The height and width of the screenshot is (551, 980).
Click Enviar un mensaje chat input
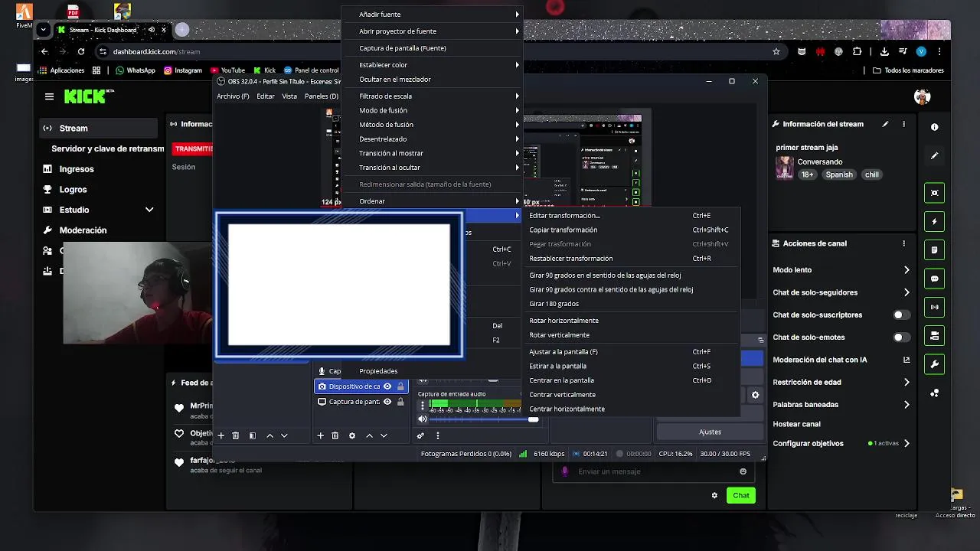click(x=654, y=471)
